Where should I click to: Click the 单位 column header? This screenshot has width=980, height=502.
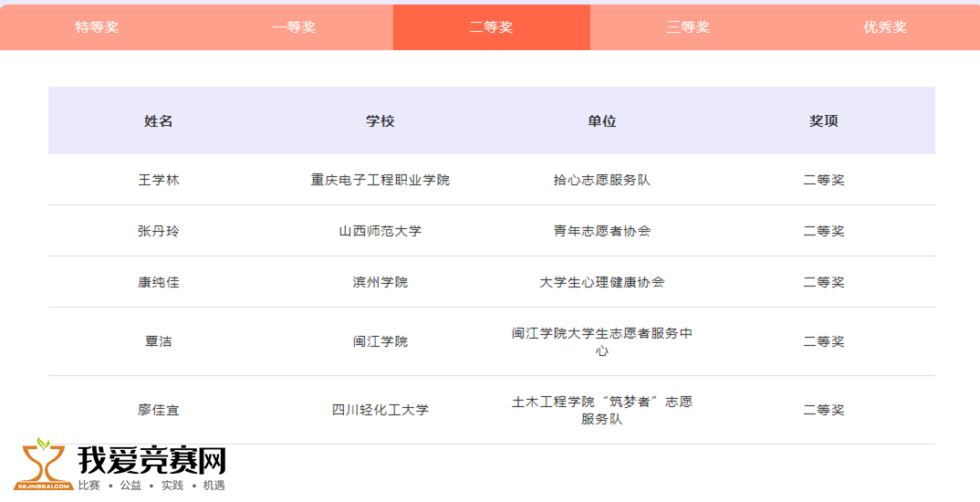[x=602, y=121]
